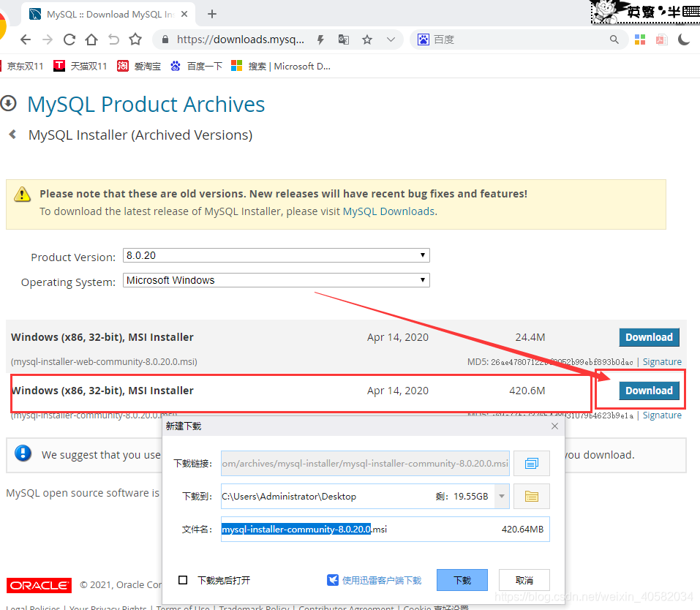The height and width of the screenshot is (610, 700).
Task: Open a new tab with the plus button
Action: click(212, 15)
